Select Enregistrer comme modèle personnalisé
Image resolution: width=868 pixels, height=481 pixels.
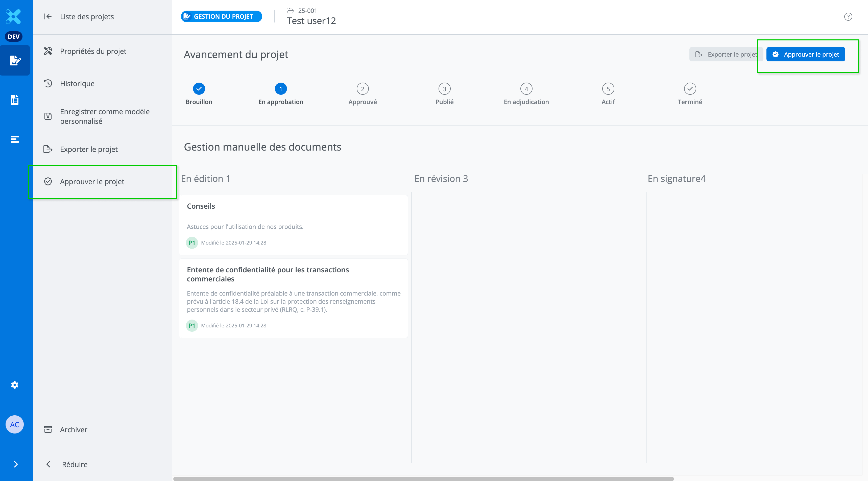pos(104,116)
